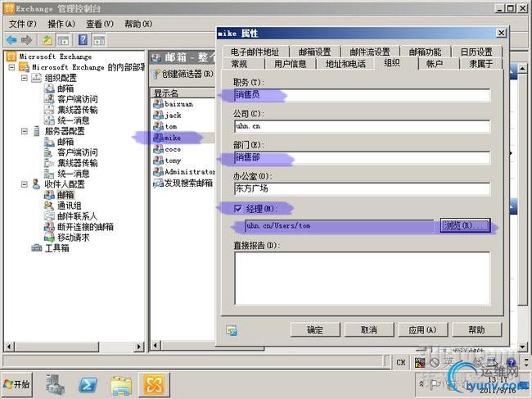Open the 帮助(H) menu
This screenshot has height=399, width=532.
[138, 24]
